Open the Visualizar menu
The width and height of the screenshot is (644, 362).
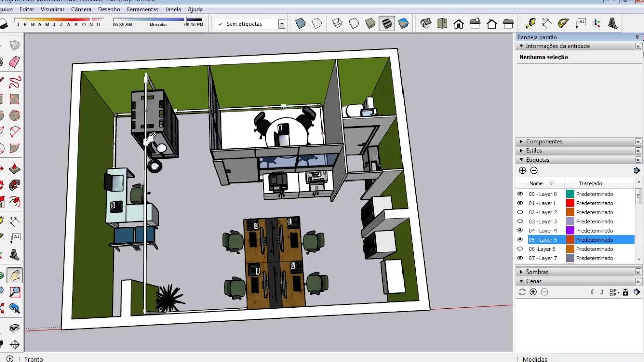[x=53, y=9]
